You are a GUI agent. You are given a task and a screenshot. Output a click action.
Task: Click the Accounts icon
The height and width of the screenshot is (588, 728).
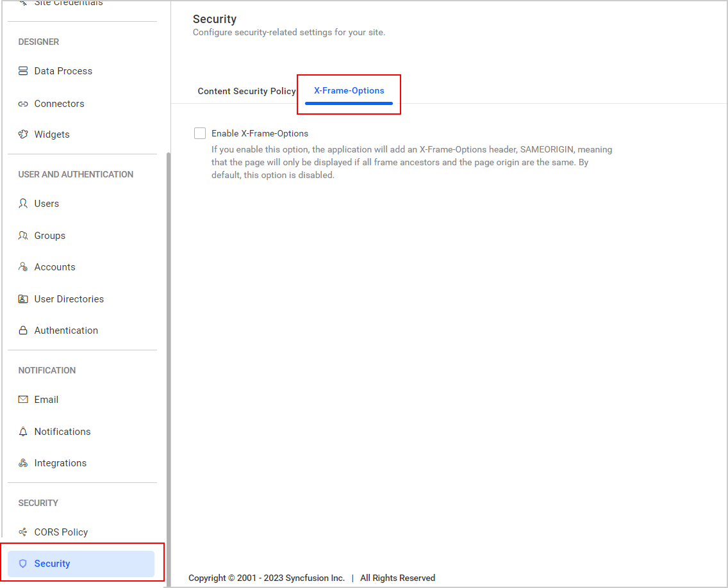[x=23, y=266]
